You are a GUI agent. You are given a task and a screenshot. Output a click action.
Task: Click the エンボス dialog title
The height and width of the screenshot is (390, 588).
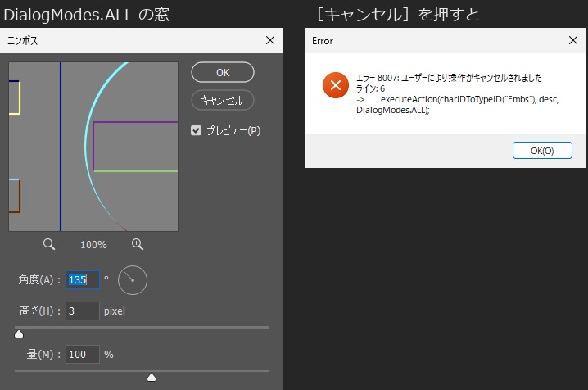[22, 40]
